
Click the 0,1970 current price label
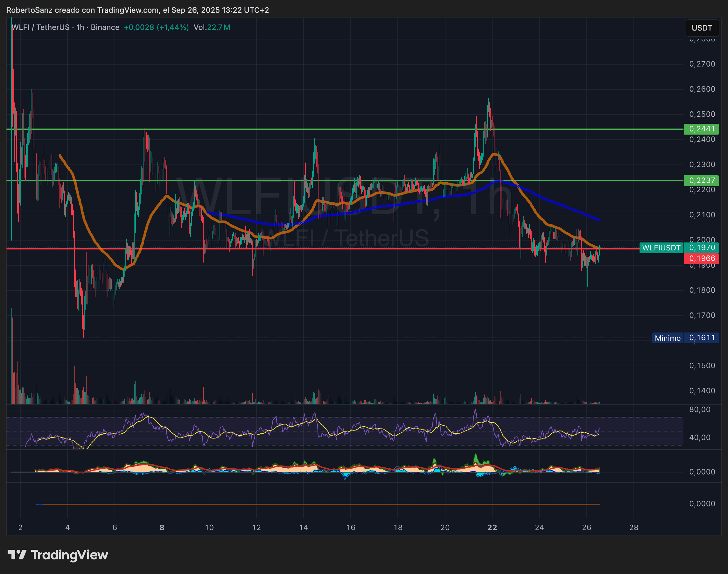pyautogui.click(x=702, y=248)
